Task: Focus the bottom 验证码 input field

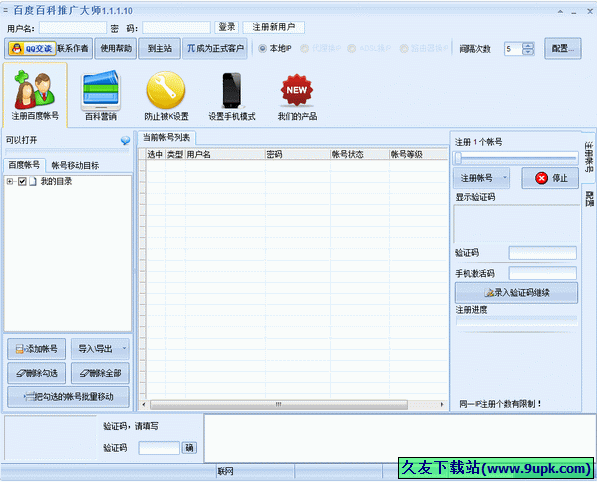Action: coord(159,448)
